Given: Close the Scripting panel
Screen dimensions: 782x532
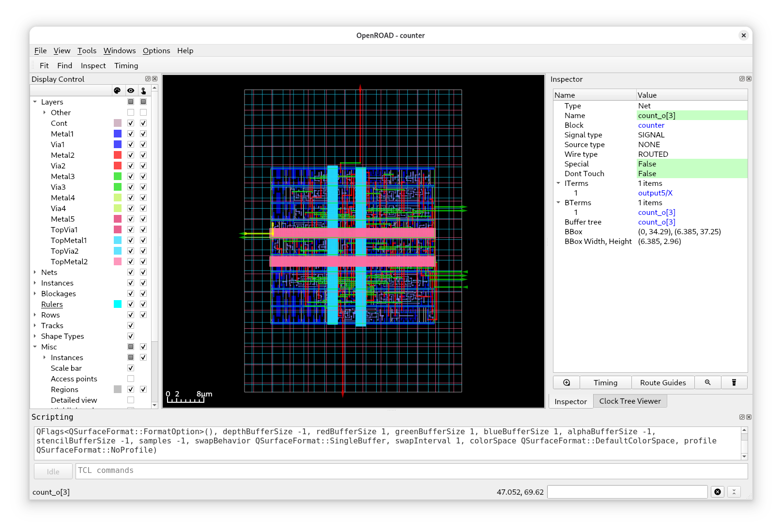Looking at the screenshot, I should (x=749, y=417).
